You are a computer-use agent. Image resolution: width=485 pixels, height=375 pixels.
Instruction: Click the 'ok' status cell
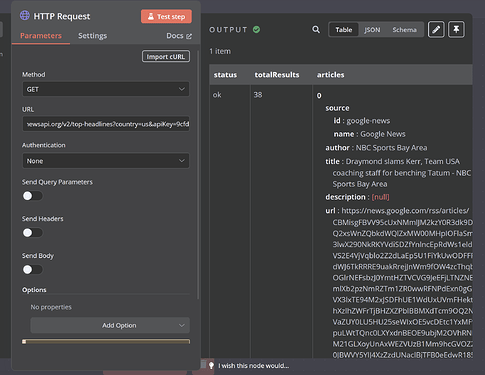[217, 95]
